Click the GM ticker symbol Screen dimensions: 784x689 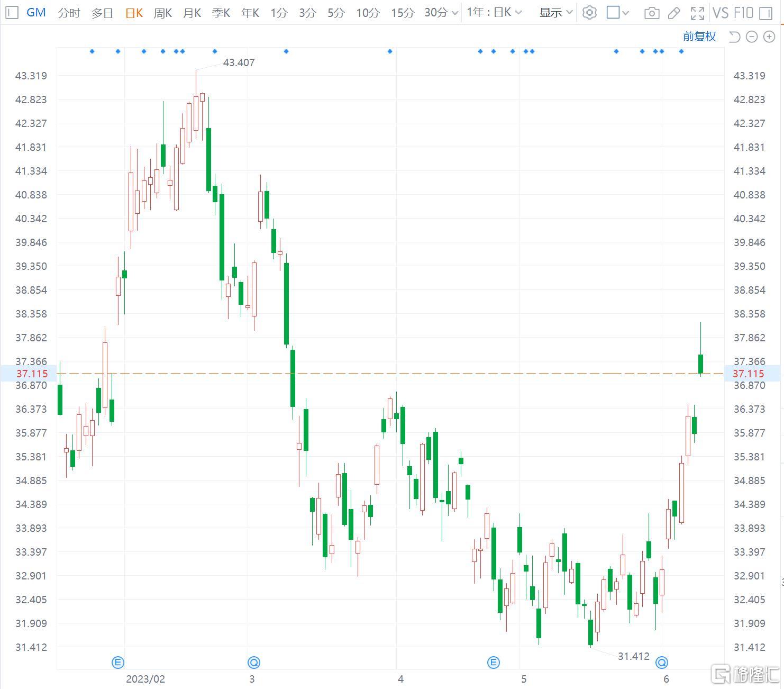[x=36, y=12]
